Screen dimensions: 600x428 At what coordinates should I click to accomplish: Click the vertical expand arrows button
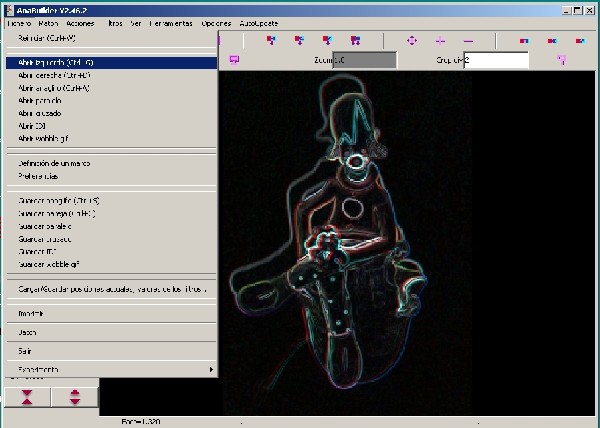[x=75, y=397]
